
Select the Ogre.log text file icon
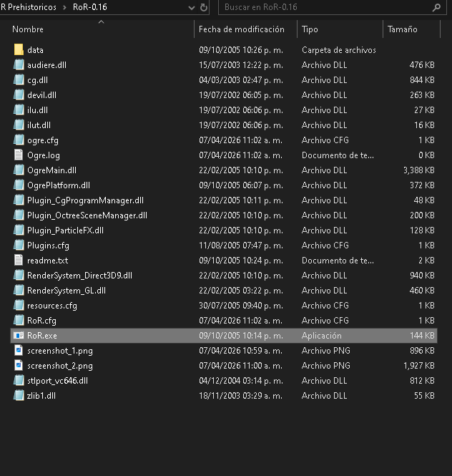19,155
